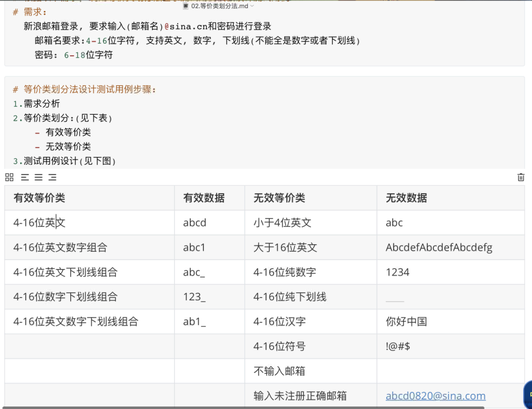Image resolution: width=532 pixels, height=409 pixels.
Task: Click the 4-16位英文数字下划线组合 cell
Action: pos(90,322)
